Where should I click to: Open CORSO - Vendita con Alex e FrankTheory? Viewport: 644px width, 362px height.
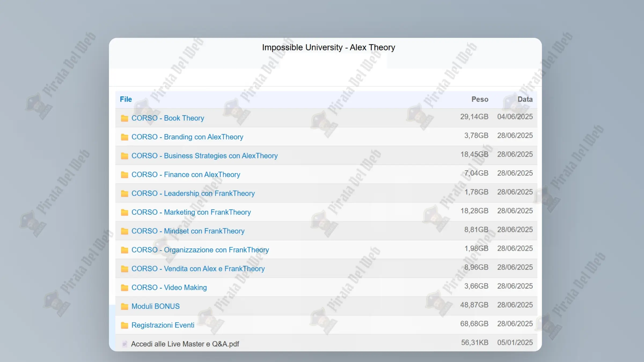pyautogui.click(x=198, y=268)
